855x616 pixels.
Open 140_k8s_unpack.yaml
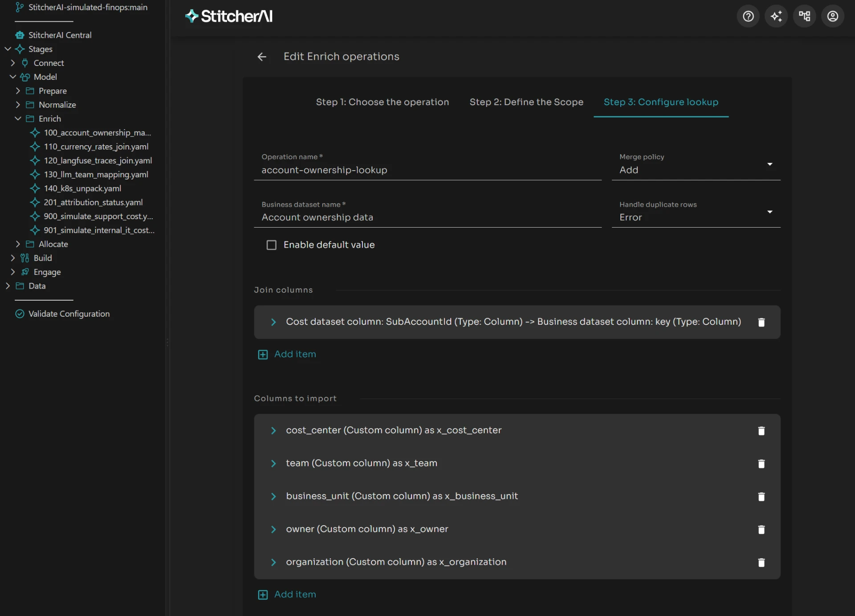click(x=82, y=188)
